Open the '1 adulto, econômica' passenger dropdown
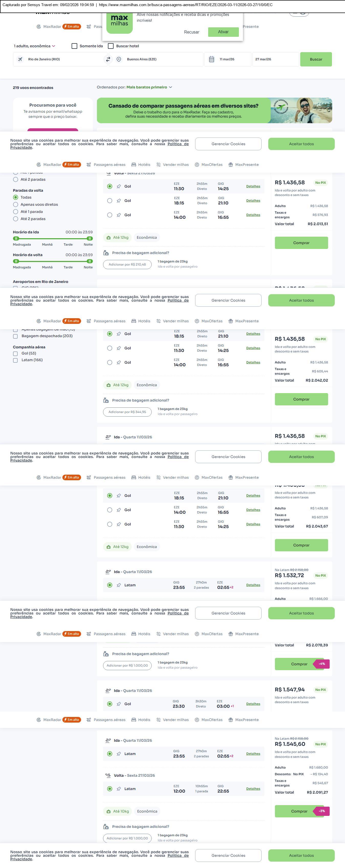The width and height of the screenshot is (345, 868). 35,46
